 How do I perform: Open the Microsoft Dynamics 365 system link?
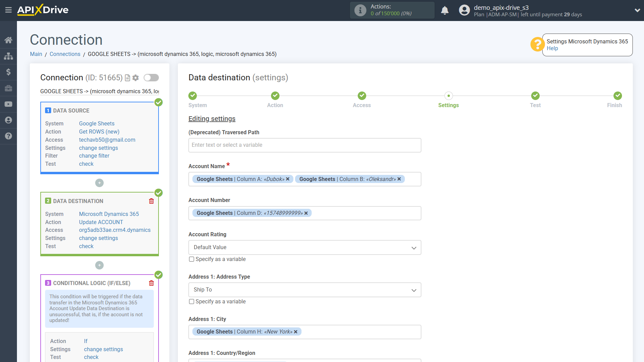(109, 214)
